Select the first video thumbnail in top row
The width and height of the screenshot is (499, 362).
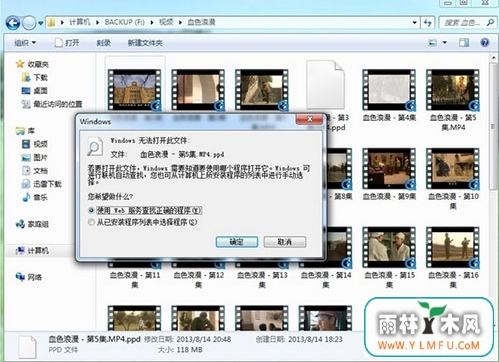(135, 90)
